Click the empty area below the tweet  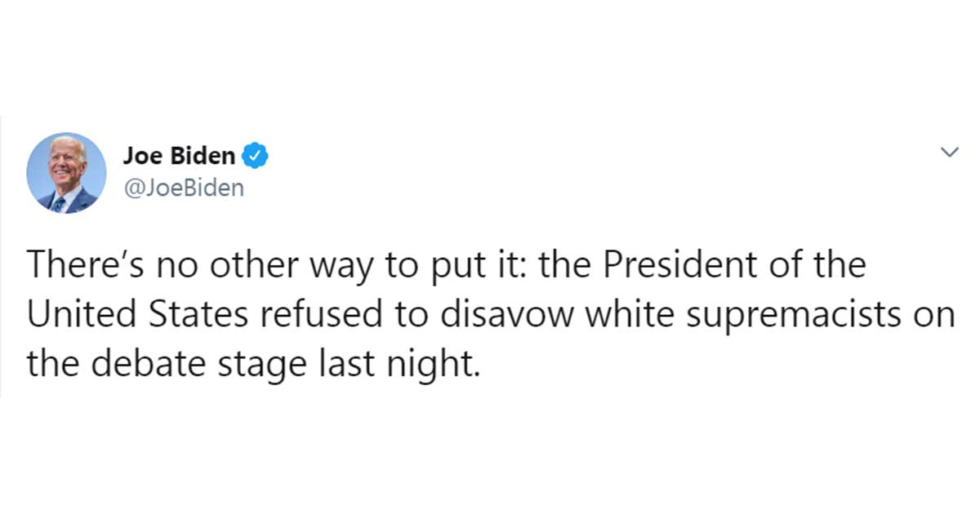[490, 457]
